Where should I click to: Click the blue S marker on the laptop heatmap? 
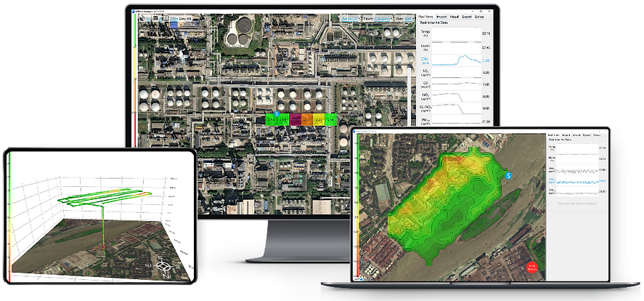(508, 175)
